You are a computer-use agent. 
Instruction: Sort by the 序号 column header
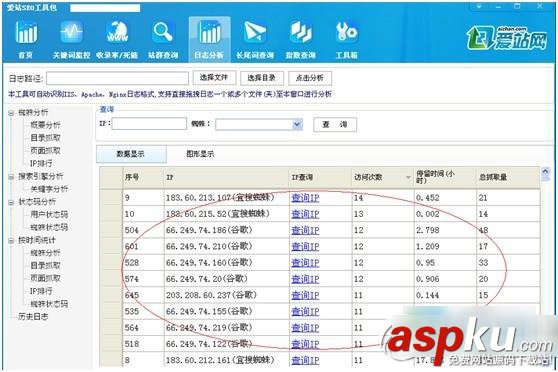point(143,177)
